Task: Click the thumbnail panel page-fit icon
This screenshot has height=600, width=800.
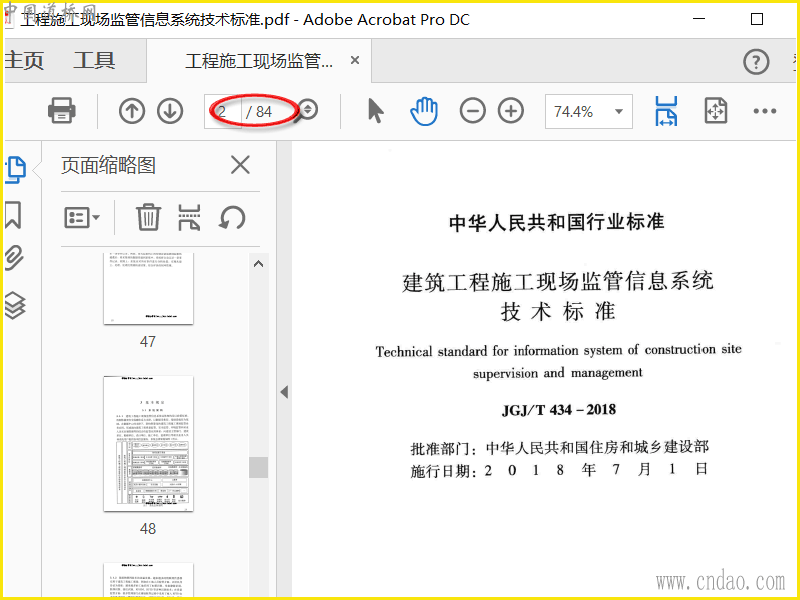Action: coord(189,217)
